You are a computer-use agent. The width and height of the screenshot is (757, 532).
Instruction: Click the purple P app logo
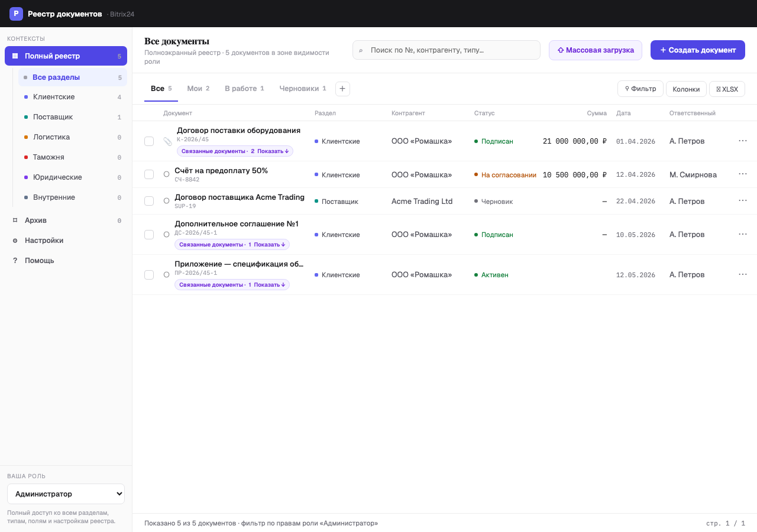pos(16,14)
